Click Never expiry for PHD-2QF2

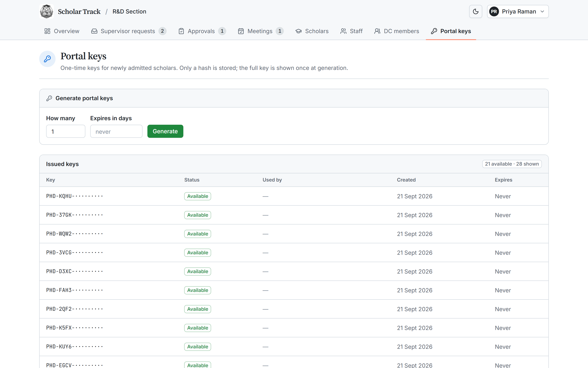503,309
